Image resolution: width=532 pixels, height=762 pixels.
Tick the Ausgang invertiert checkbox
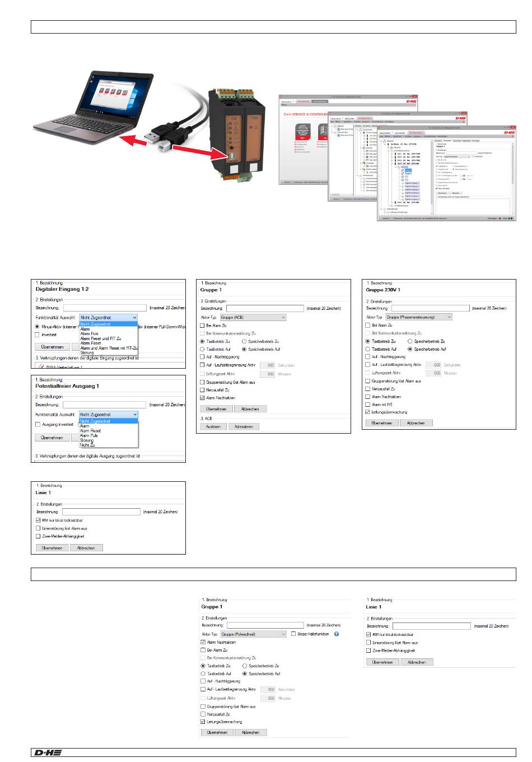[x=38, y=424]
